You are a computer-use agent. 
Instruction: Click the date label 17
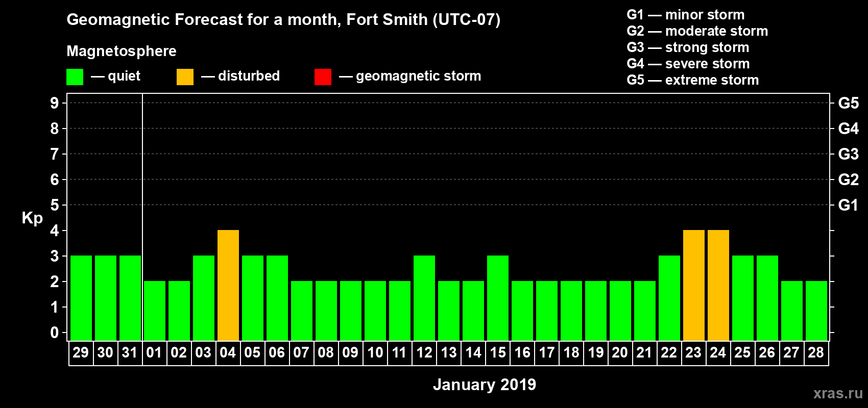(546, 352)
